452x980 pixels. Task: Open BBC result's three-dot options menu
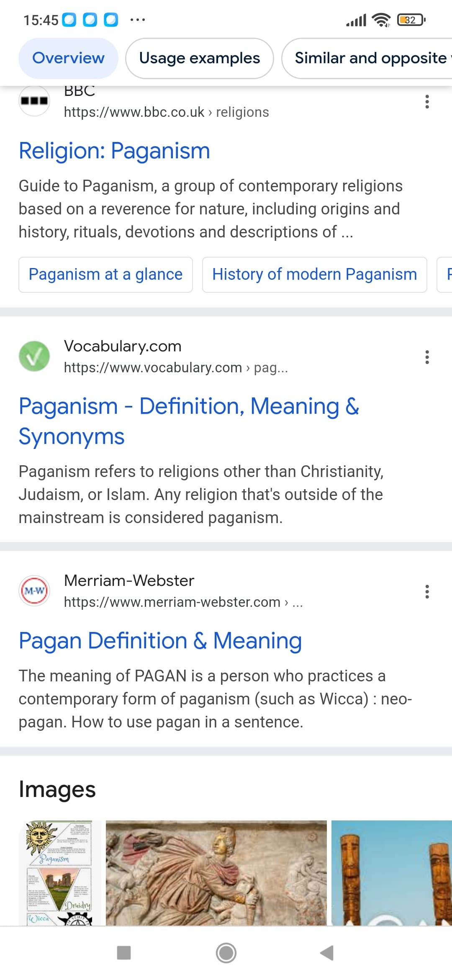pyautogui.click(x=427, y=102)
